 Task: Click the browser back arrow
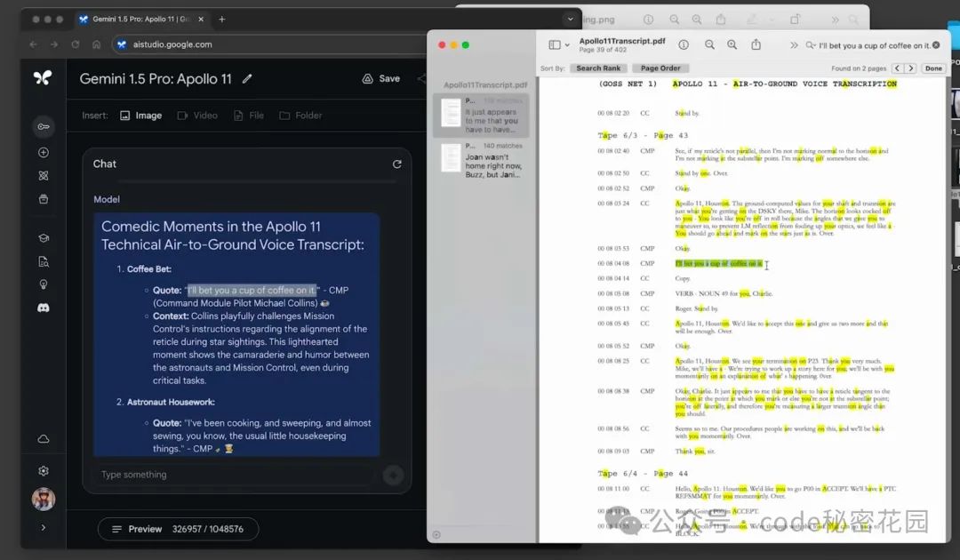click(x=33, y=44)
